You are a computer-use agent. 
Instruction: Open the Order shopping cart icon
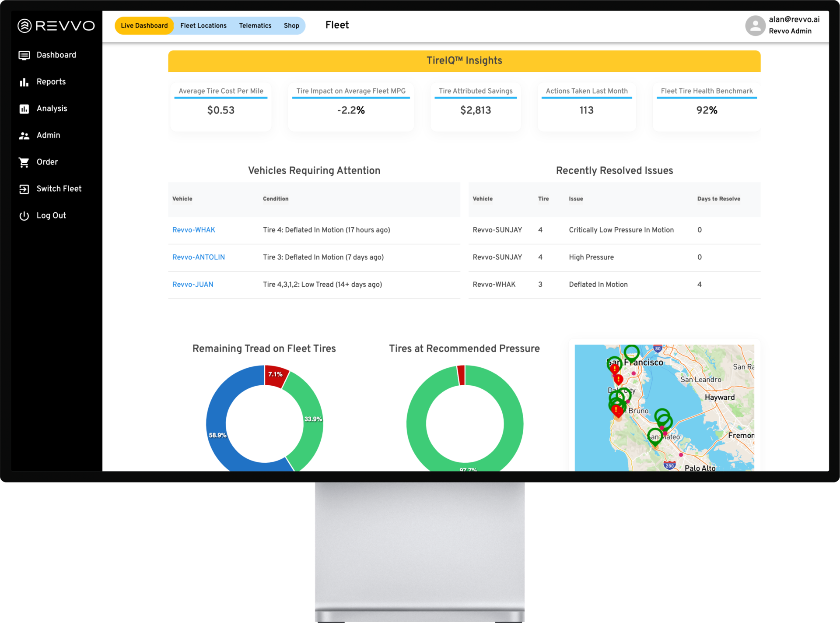(24, 162)
